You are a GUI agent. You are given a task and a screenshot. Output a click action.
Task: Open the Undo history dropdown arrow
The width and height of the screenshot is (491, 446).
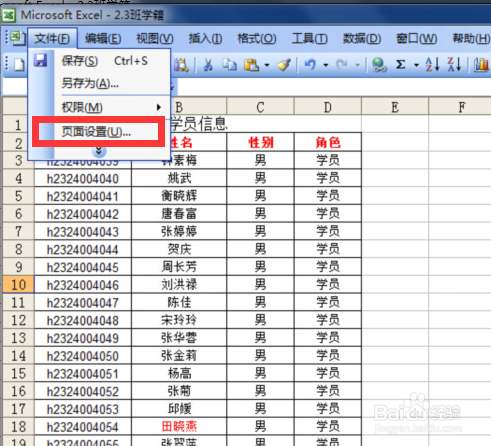tap(326, 65)
